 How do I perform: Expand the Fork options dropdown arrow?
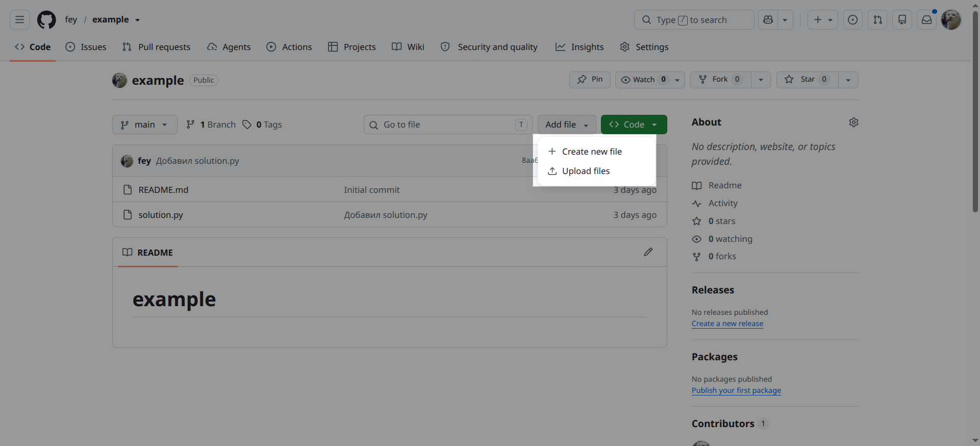(761, 80)
